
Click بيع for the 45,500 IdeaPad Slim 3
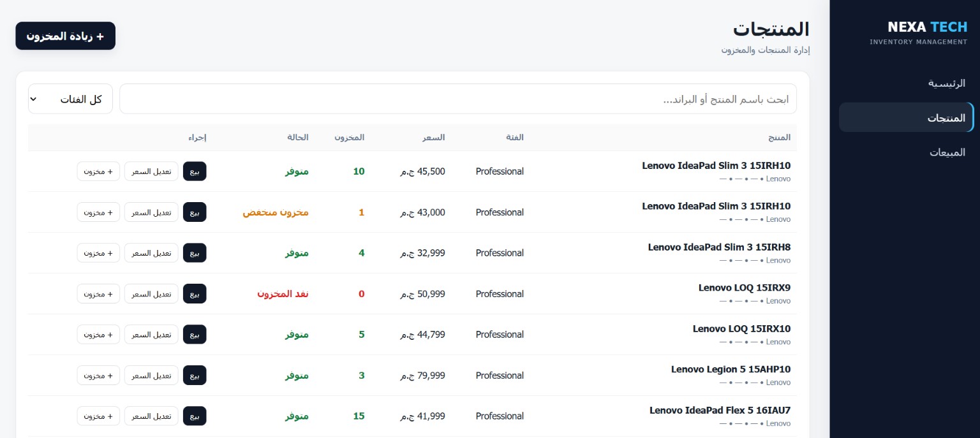(x=195, y=171)
